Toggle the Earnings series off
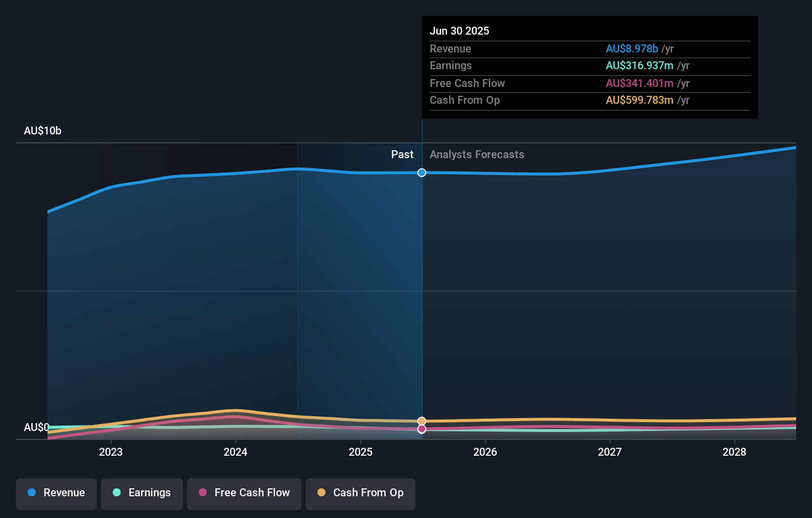812x518 pixels. coord(141,493)
